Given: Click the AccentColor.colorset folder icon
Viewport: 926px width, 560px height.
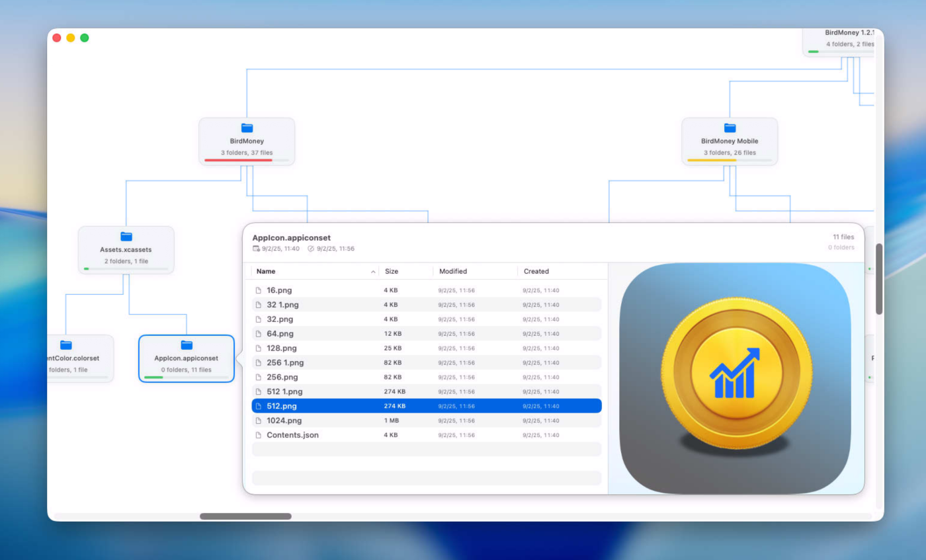Looking at the screenshot, I should pyautogui.click(x=65, y=345).
